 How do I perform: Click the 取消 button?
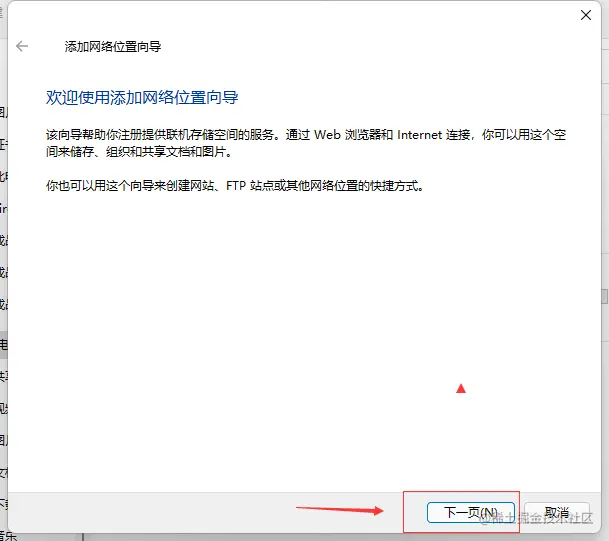pos(557,512)
